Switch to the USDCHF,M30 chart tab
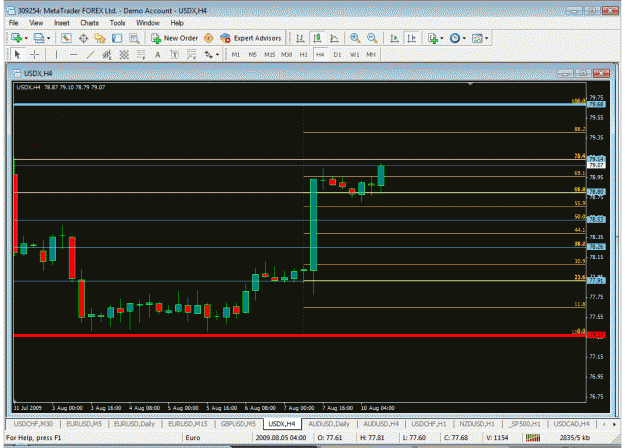The height and width of the screenshot is (448, 625). coord(33,424)
